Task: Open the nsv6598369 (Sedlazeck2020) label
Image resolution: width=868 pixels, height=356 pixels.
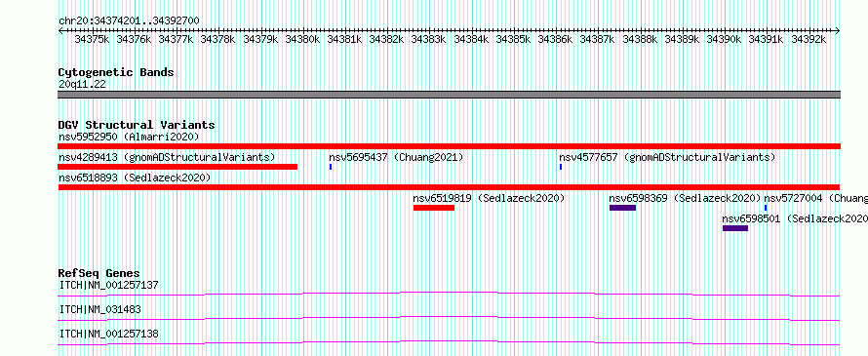Action: pyautogui.click(x=685, y=198)
